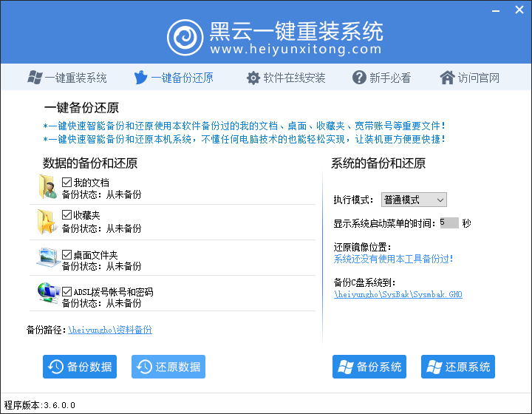Open the 一键重装系统 tab

click(x=67, y=78)
